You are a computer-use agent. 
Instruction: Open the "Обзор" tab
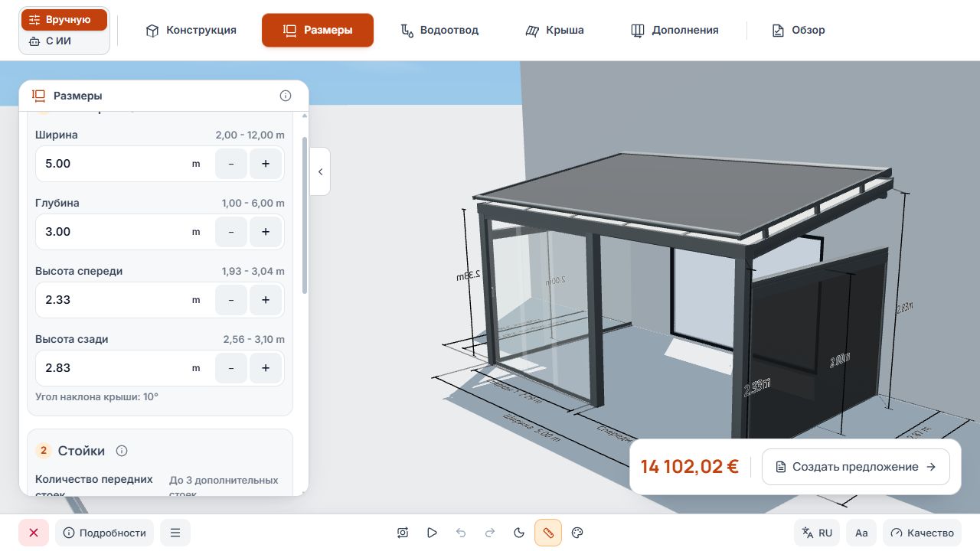coord(799,31)
